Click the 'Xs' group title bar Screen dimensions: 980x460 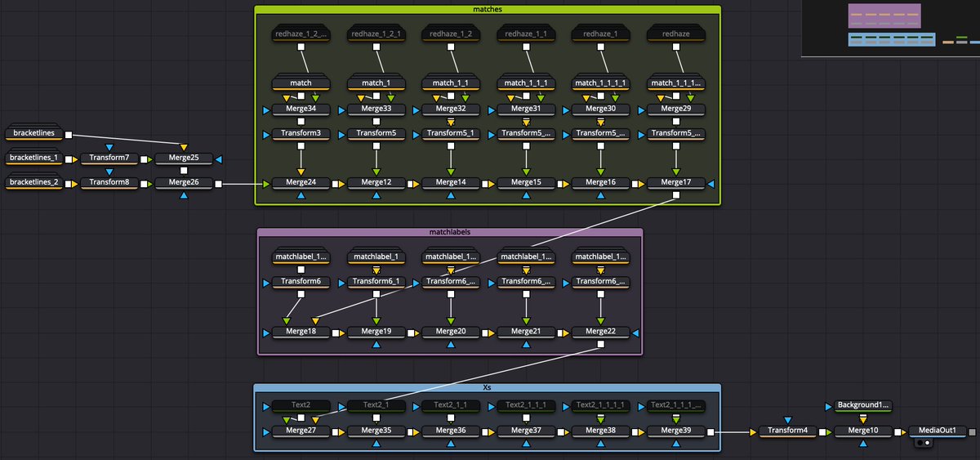click(487, 388)
